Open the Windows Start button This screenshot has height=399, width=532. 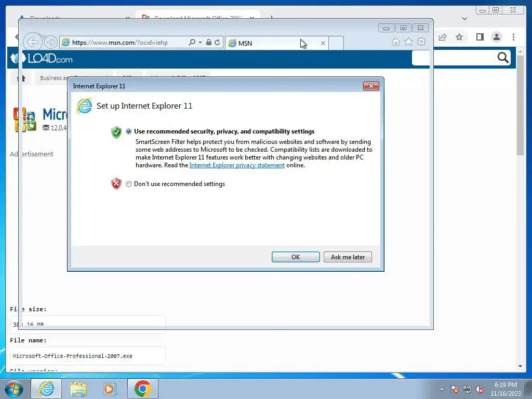click(x=14, y=389)
